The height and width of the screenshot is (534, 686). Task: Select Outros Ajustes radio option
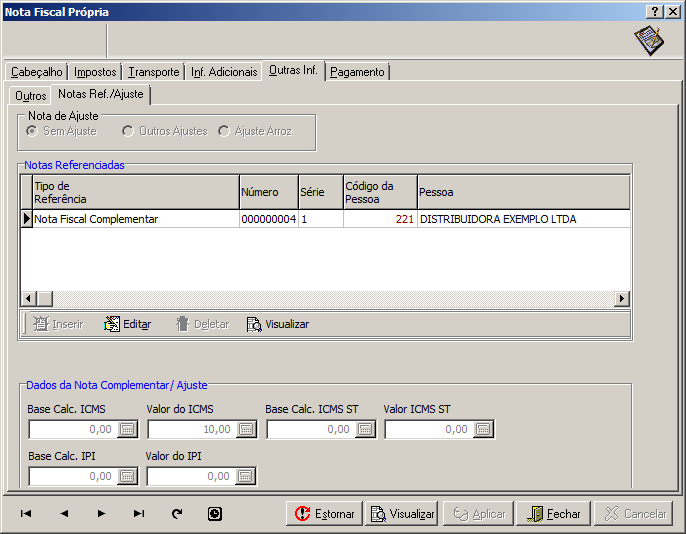coord(128,131)
